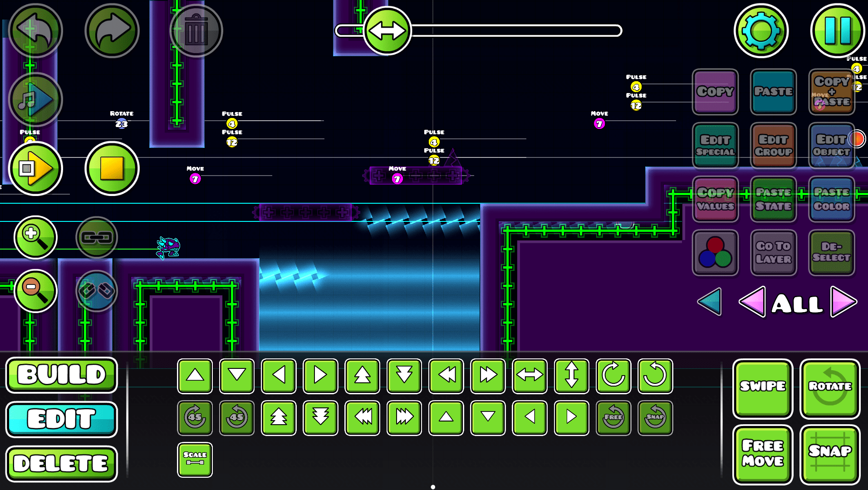Click the teal left layer arrow
Screen dimensions: 868x490
coord(710,301)
